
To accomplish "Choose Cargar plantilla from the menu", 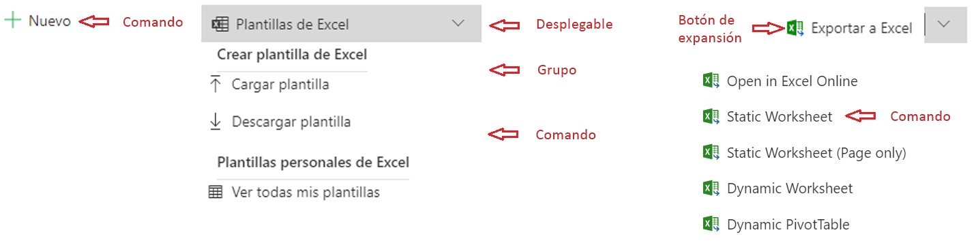I will coord(280,85).
